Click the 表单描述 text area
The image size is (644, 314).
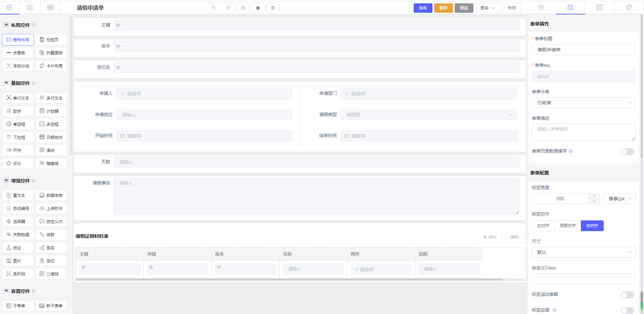click(583, 132)
